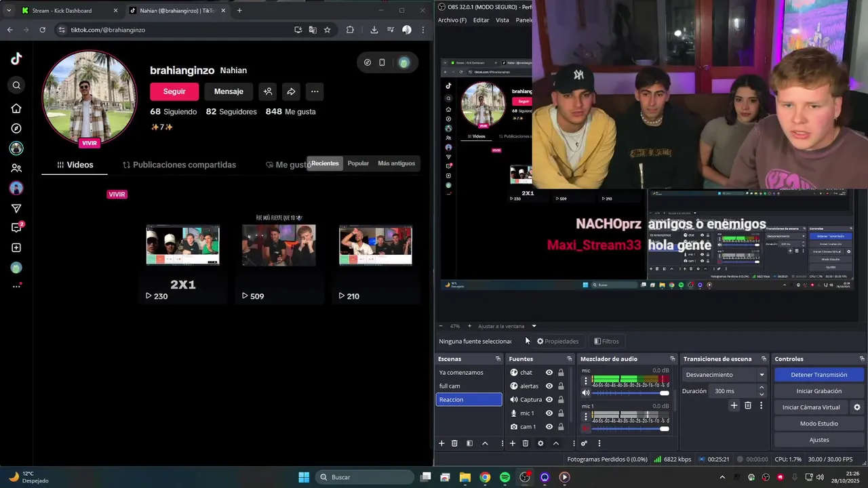
Task: Increase transition duration stepper
Action: point(762,388)
